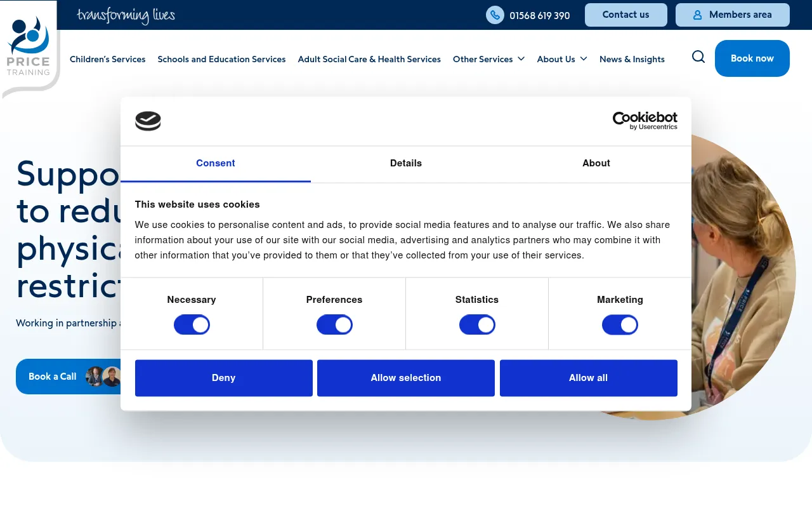Expand the About Us dropdown menu

click(x=562, y=59)
